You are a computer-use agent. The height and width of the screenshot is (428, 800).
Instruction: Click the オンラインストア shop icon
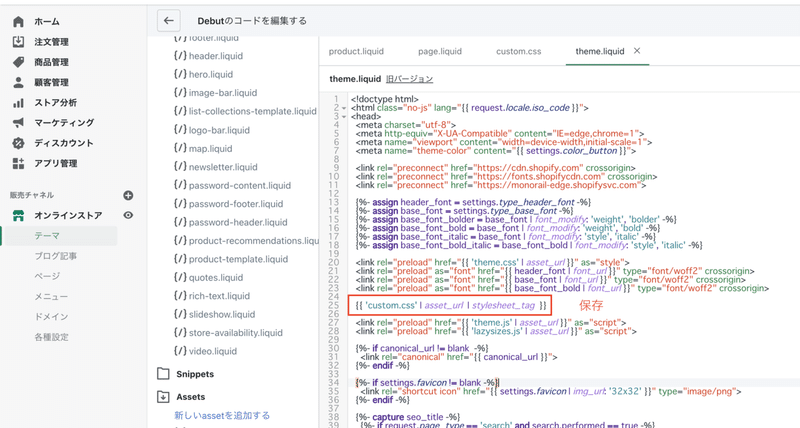[18, 216]
